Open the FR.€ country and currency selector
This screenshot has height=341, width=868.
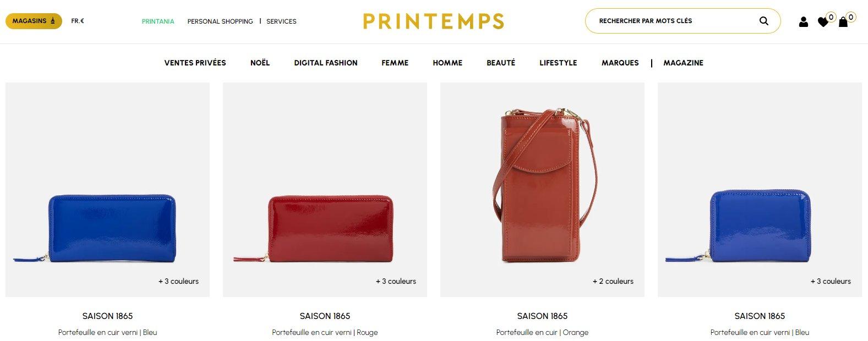pos(78,21)
